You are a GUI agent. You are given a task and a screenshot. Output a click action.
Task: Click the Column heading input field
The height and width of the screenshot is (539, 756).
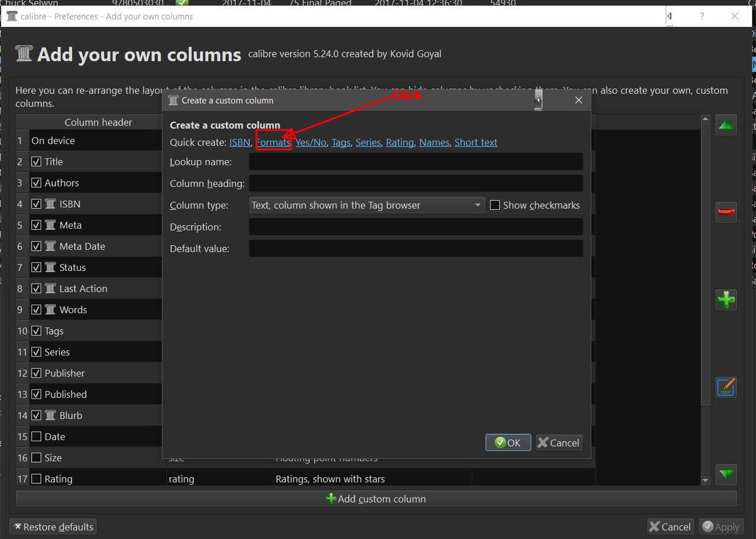tap(416, 183)
